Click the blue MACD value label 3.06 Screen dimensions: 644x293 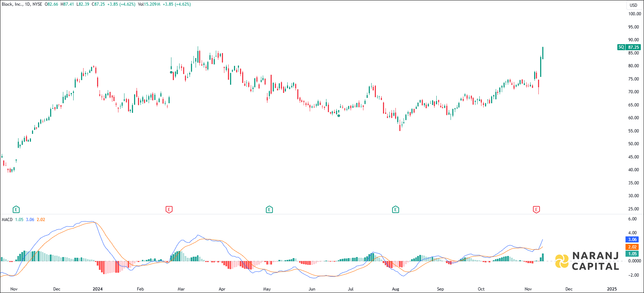click(632, 240)
